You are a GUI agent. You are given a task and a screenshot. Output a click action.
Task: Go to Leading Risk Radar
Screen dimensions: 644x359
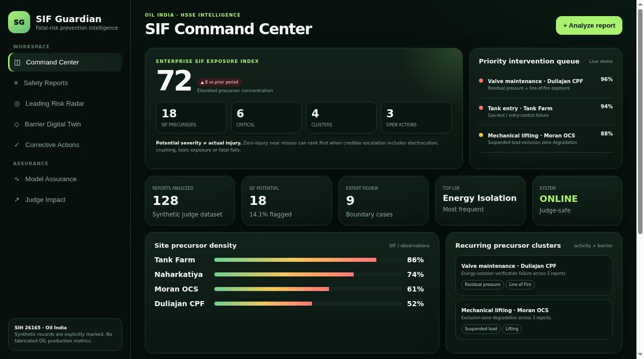click(x=65, y=104)
